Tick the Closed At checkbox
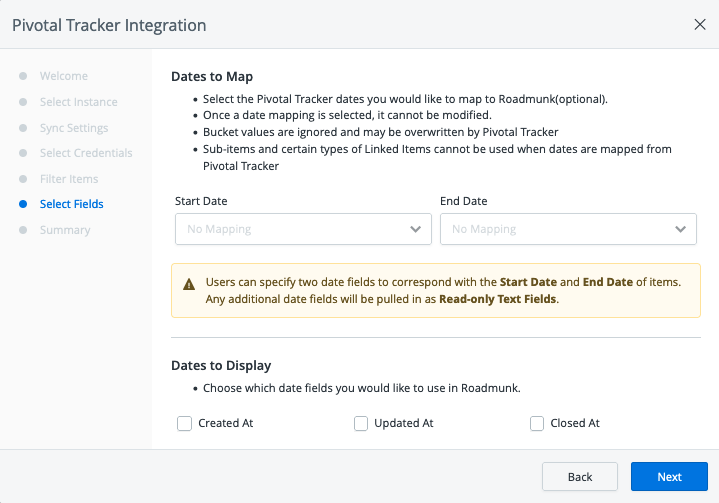This screenshot has width=719, height=503. (537, 423)
